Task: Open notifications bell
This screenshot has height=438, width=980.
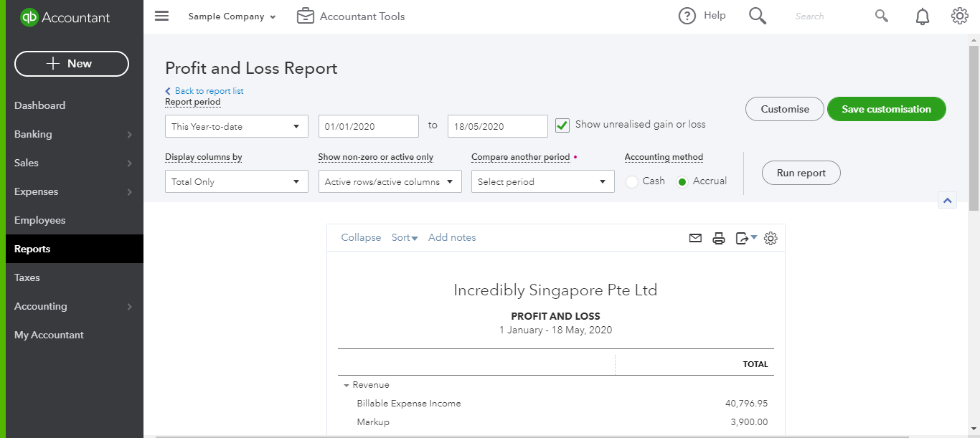Action: (x=923, y=16)
